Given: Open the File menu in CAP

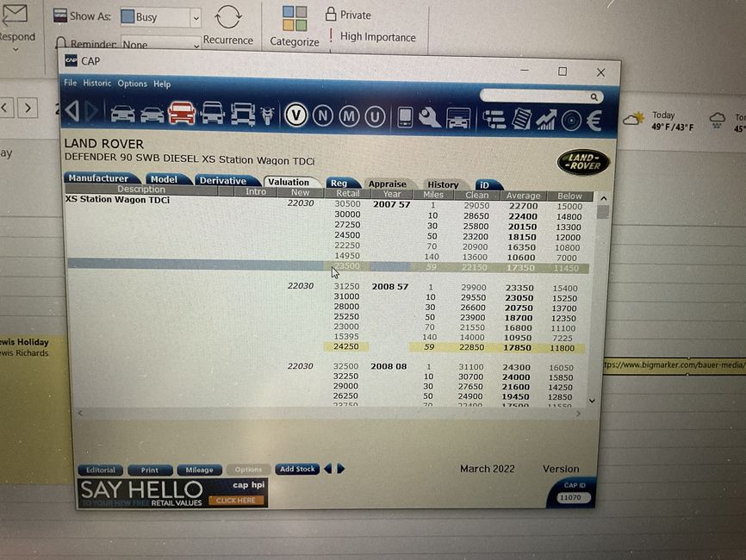Looking at the screenshot, I should click(x=71, y=83).
